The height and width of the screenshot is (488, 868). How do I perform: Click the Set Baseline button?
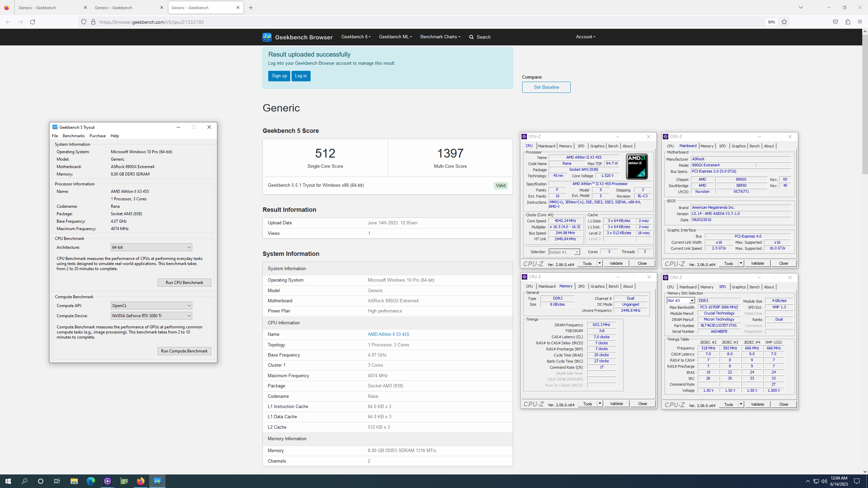[546, 87]
